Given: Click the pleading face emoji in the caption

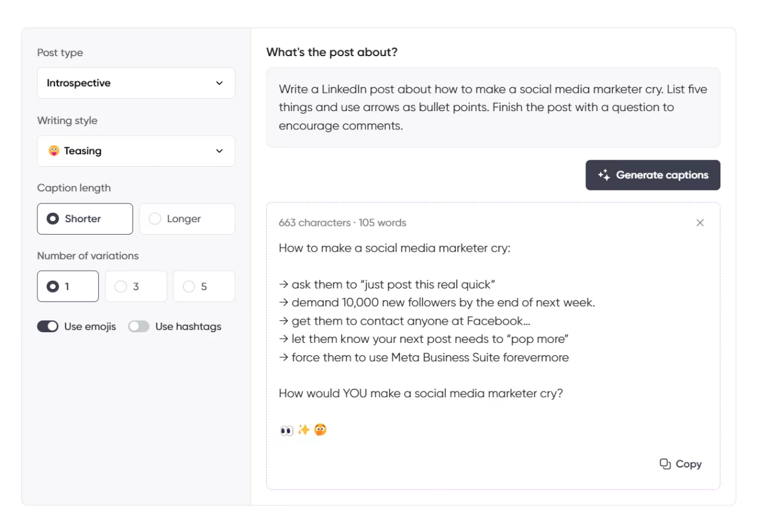Looking at the screenshot, I should [x=319, y=430].
